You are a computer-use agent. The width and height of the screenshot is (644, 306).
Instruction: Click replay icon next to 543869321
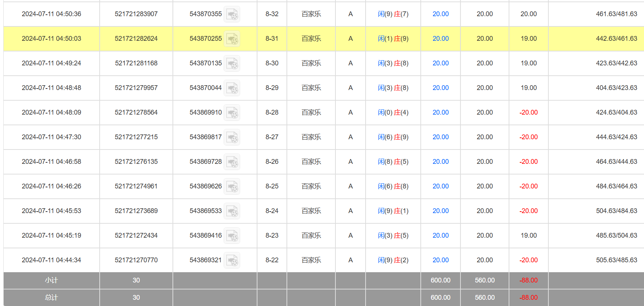pyautogui.click(x=232, y=260)
